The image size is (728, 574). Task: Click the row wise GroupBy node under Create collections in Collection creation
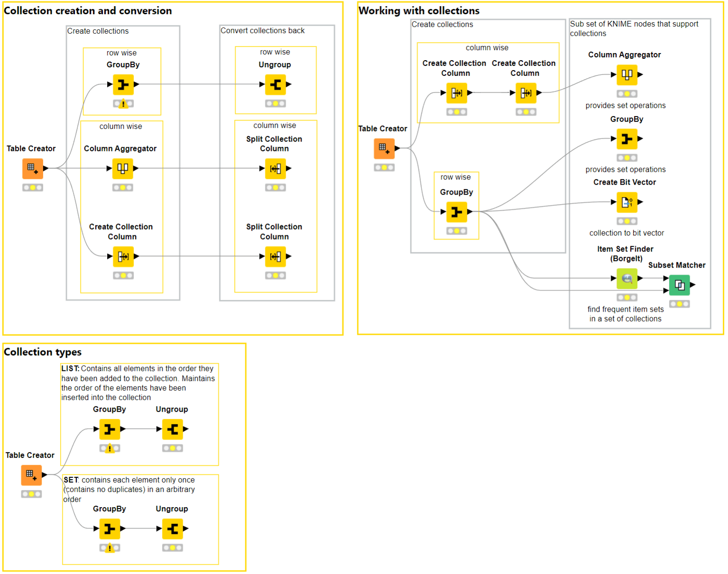coord(123,84)
